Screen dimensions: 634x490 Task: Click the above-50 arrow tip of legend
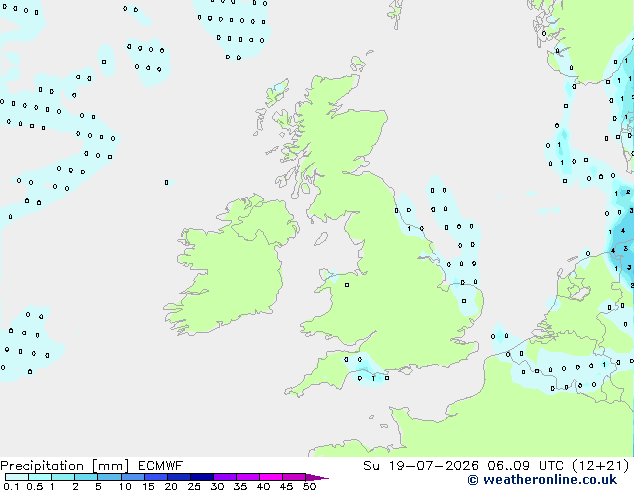[x=317, y=477]
